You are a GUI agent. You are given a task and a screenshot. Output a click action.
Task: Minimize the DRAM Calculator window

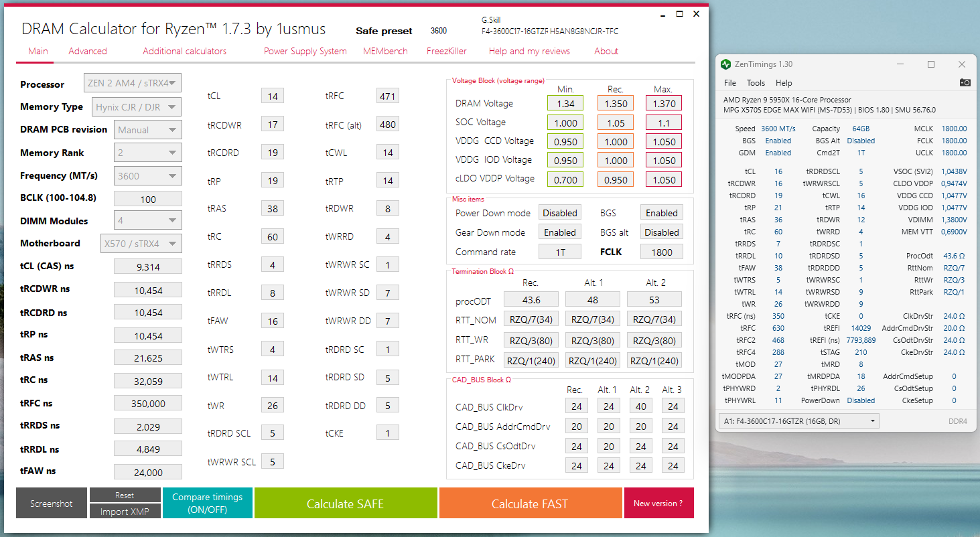click(x=661, y=13)
